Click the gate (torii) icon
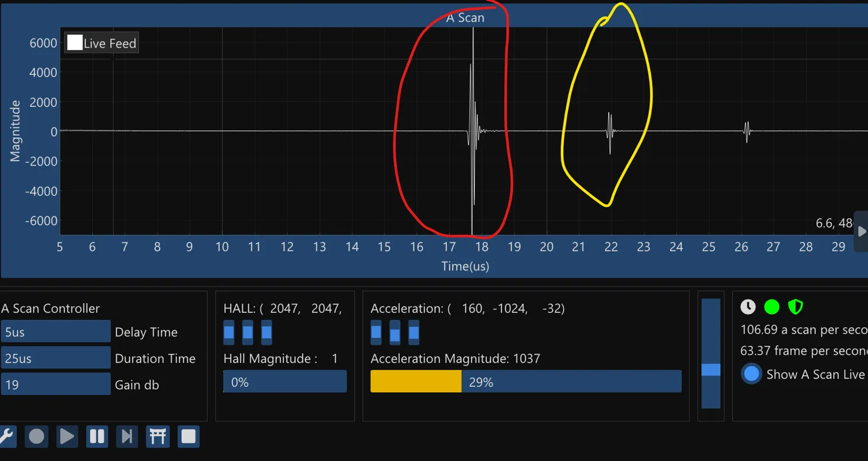Image resolution: width=868 pixels, height=461 pixels. pos(158,436)
